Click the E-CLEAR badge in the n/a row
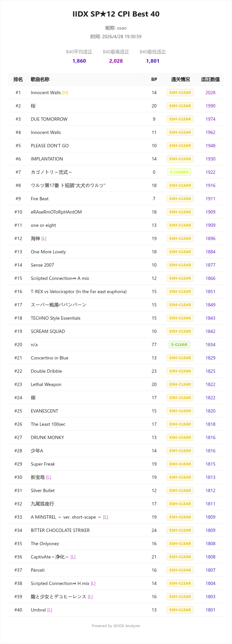Screen dimensions: 232x644 [x=179, y=345]
